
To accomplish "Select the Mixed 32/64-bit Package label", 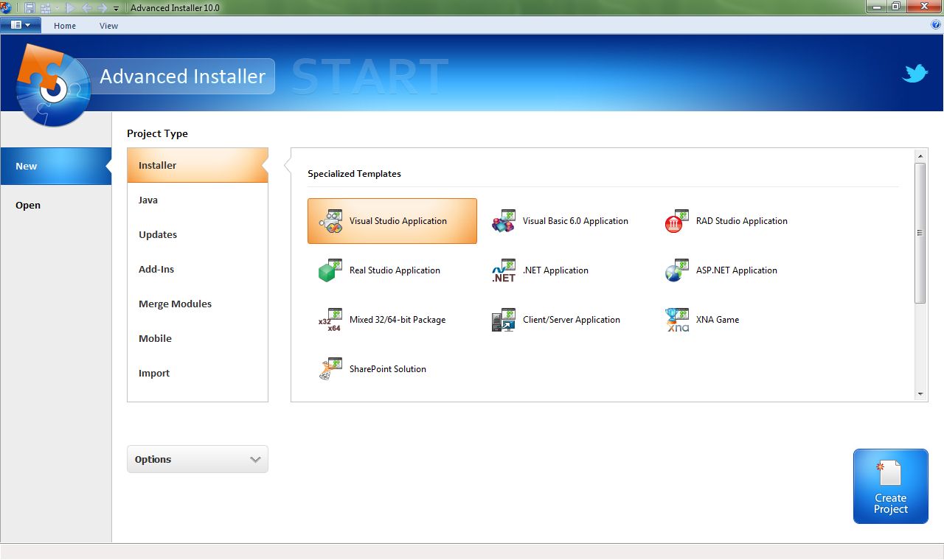I will point(398,320).
